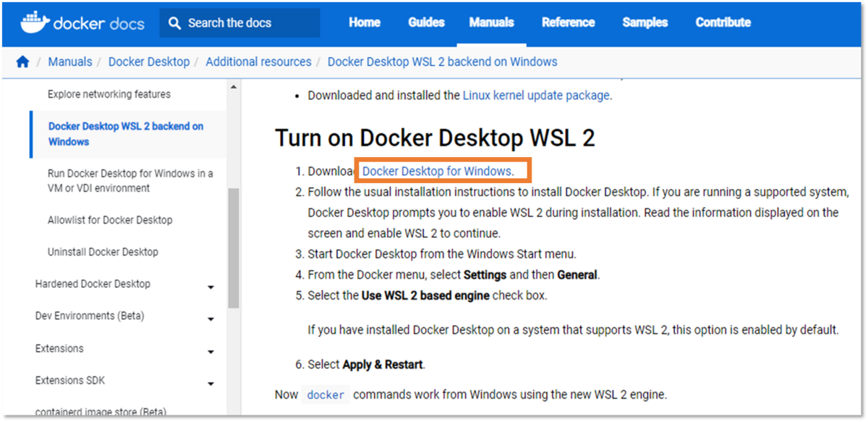Expand the Extensions SDK arrow
The width and height of the screenshot is (868, 422).
[x=210, y=384]
